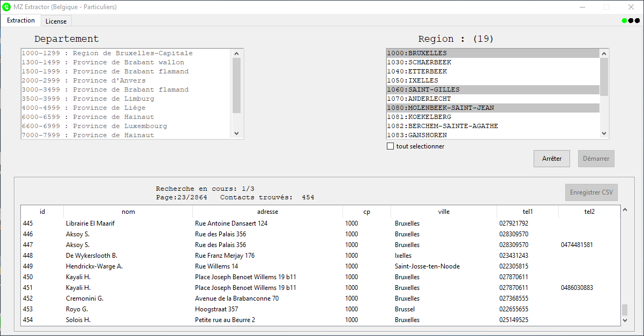
Task: Click the 'ville' column header
Action: [444, 212]
